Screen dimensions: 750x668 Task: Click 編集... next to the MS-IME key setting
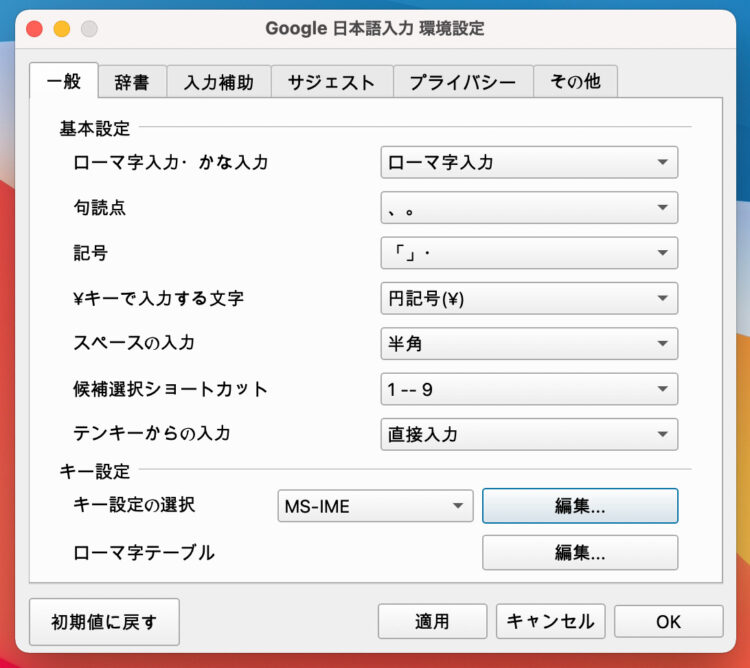(x=580, y=506)
